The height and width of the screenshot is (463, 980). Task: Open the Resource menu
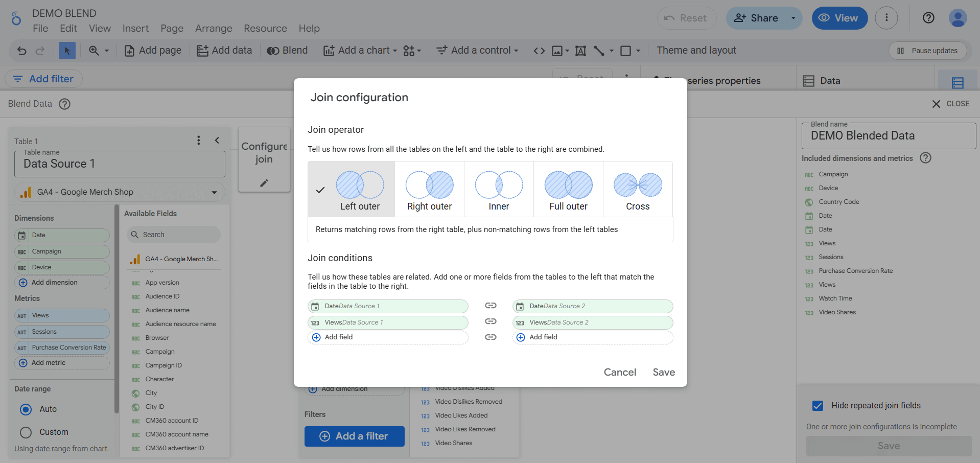click(265, 29)
